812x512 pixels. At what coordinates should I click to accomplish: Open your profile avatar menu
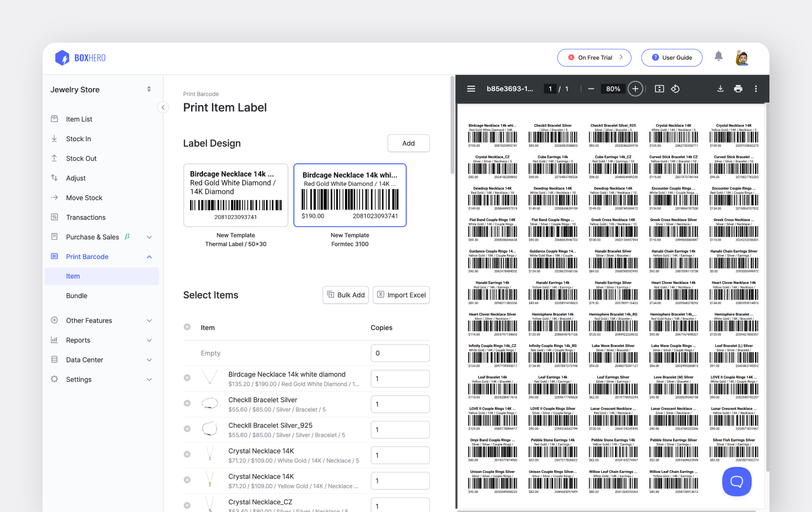tap(742, 57)
